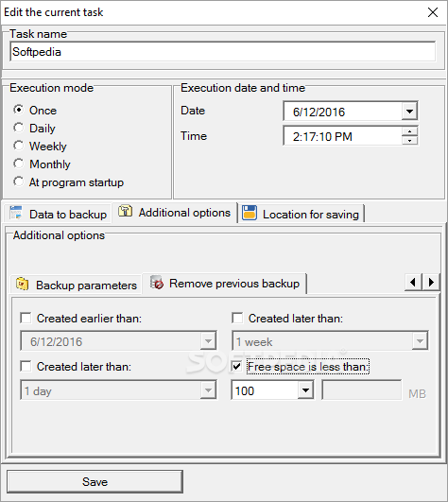Decrease the Time with down spinner
The image size is (448, 502).
(409, 140)
